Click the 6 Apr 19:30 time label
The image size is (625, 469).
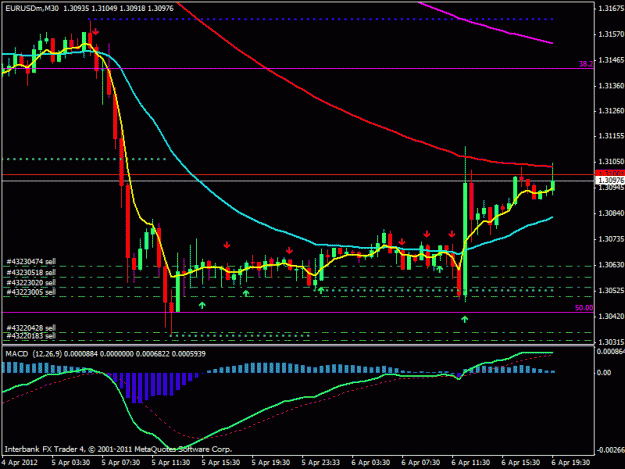tap(571, 462)
